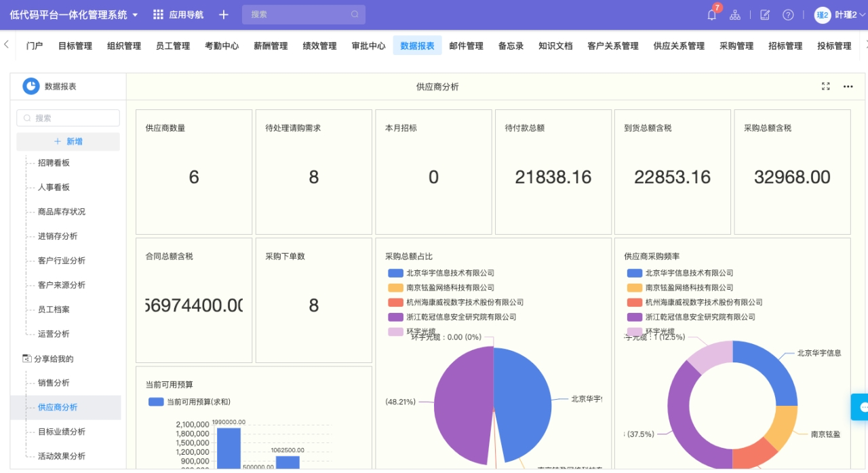Click the sidebar report search field
The width and height of the screenshot is (868, 473).
pos(68,118)
